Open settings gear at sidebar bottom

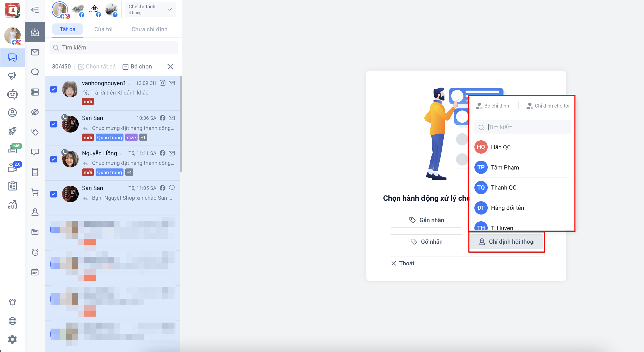click(x=12, y=339)
